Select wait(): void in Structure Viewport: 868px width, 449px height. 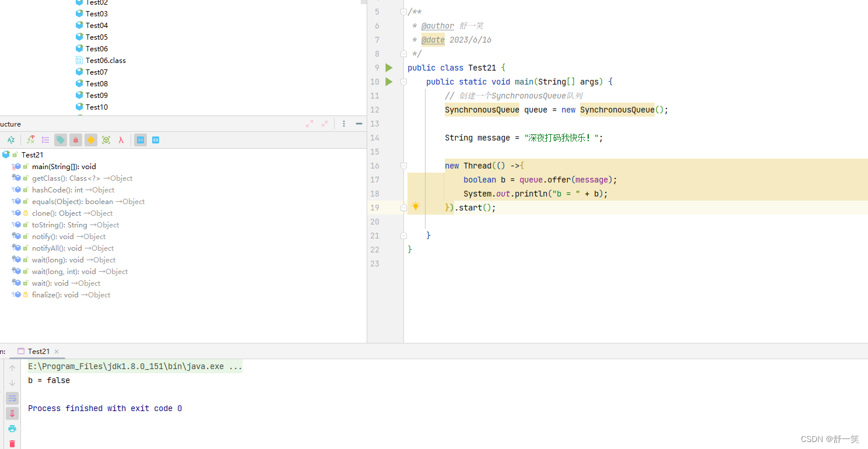pos(66,283)
